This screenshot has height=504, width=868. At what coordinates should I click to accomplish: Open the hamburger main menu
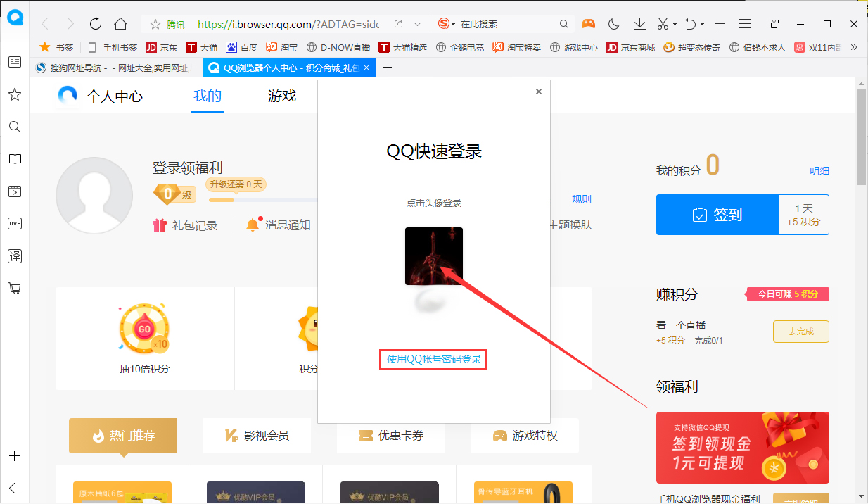(x=745, y=23)
